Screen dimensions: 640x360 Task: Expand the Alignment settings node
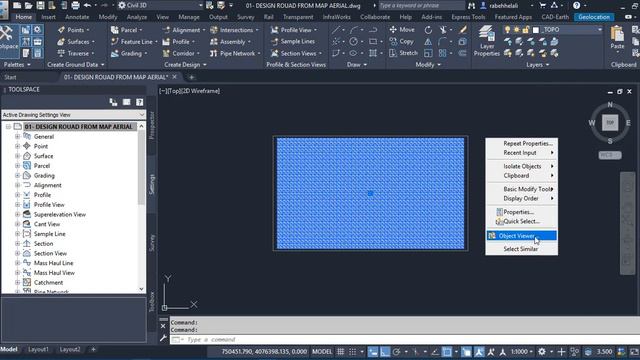coord(17,185)
